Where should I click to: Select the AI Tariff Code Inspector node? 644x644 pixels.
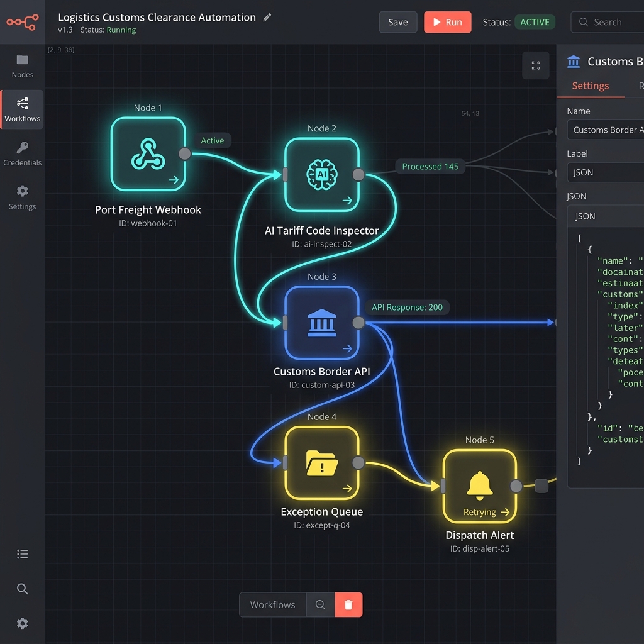click(322, 175)
